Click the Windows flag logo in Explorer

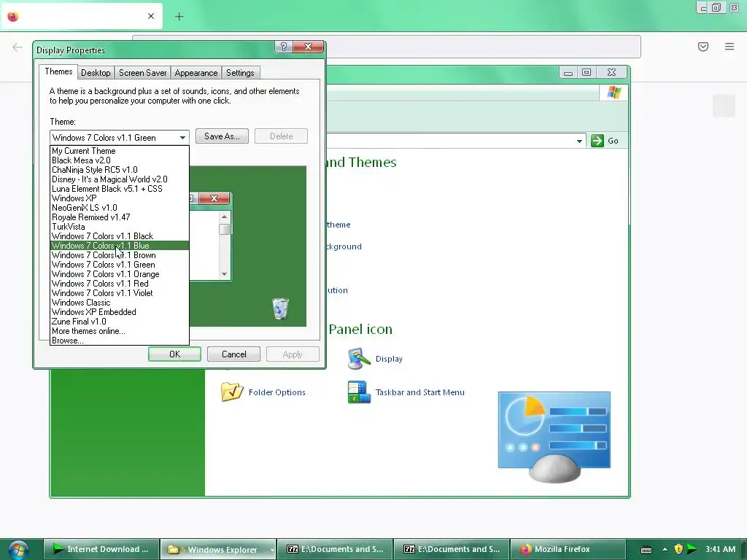click(614, 92)
